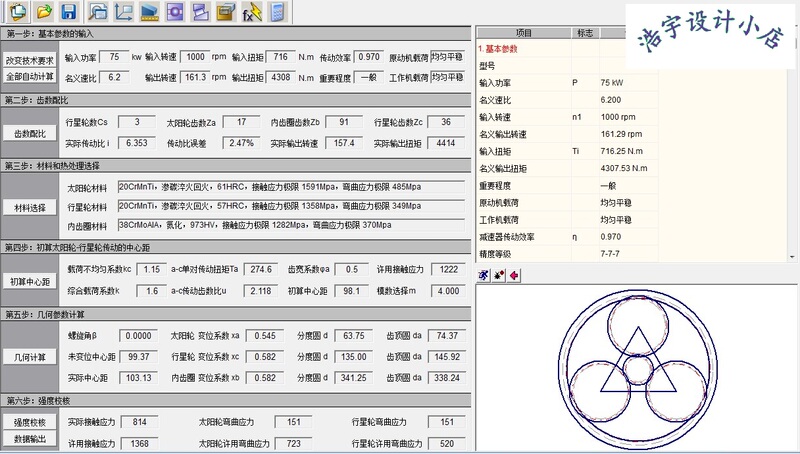Click the 行星轮数Cs field showing 3
Image resolution: width=800 pixels, height=454 pixels.
pos(137,122)
